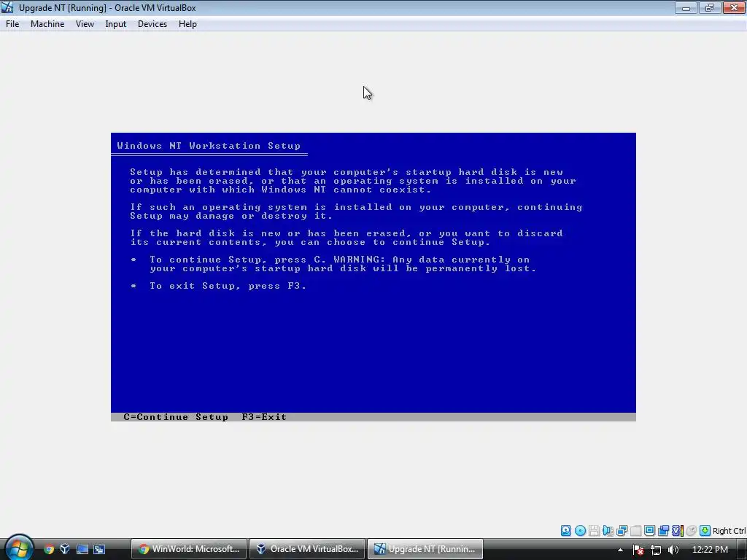Click the blue overlapping windows status icon
This screenshot has height=560, width=747.
tap(663, 531)
